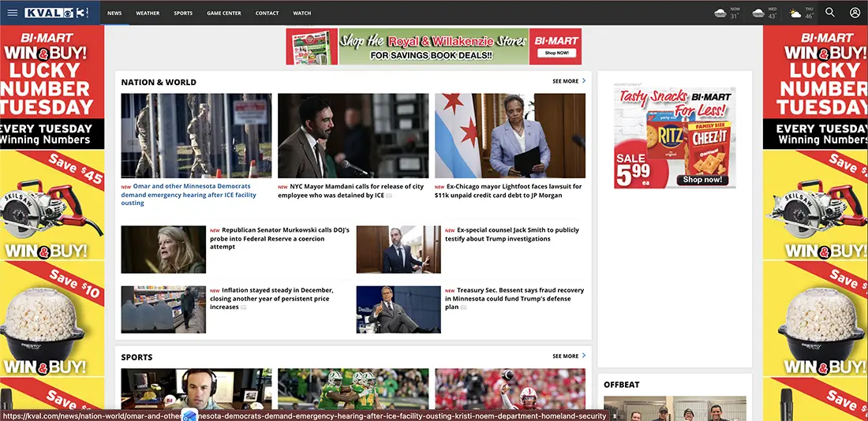Viewport: 868px width, 421px height.
Task: Click the WED 43° forecast icon
Action: (758, 13)
